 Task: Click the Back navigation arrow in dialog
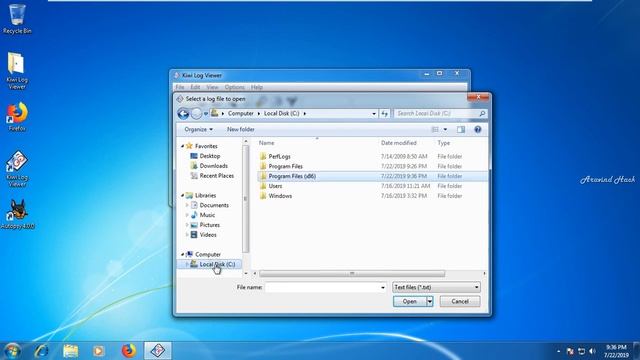(x=183, y=113)
